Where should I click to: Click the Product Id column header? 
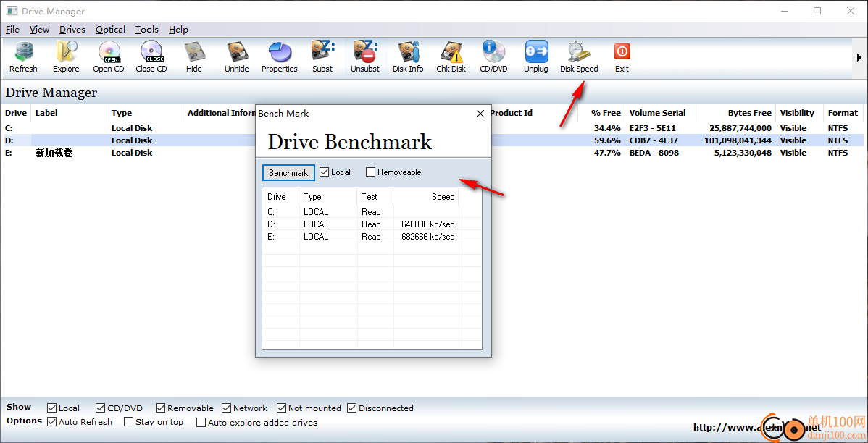pyautogui.click(x=512, y=113)
